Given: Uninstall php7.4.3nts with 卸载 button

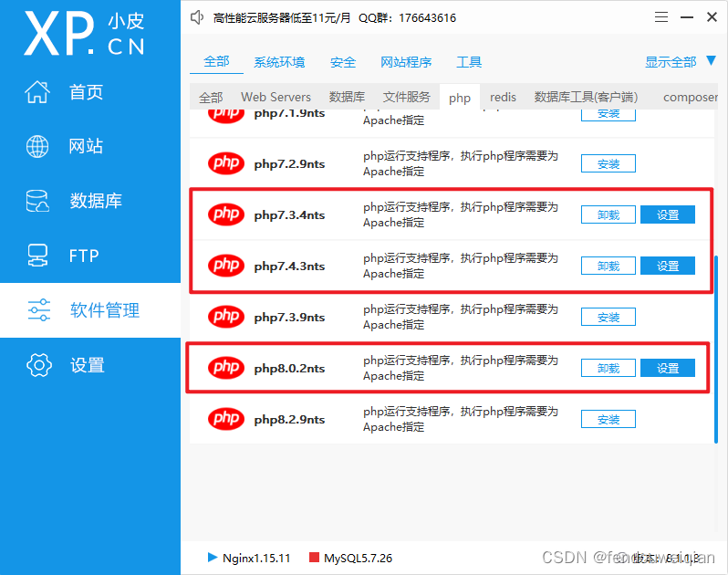Looking at the screenshot, I should pyautogui.click(x=608, y=266).
